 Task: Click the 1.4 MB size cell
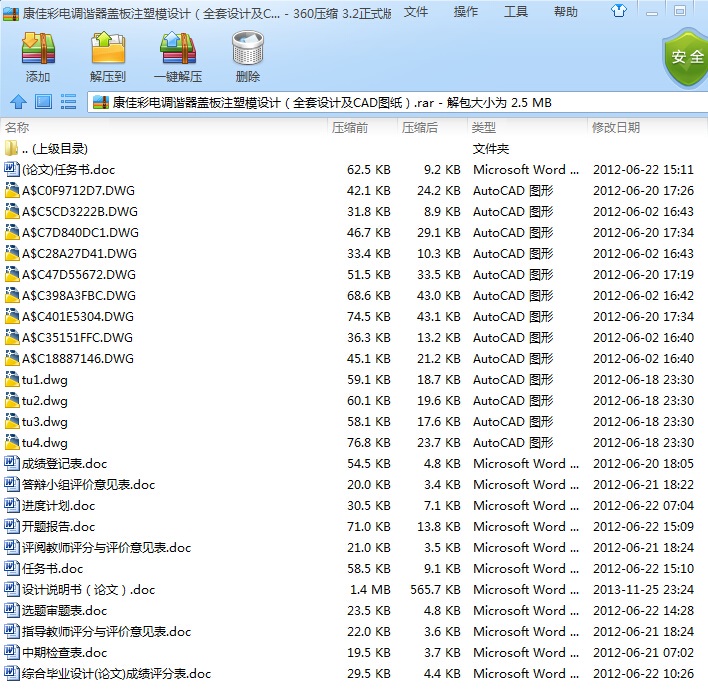pyautogui.click(x=370, y=589)
